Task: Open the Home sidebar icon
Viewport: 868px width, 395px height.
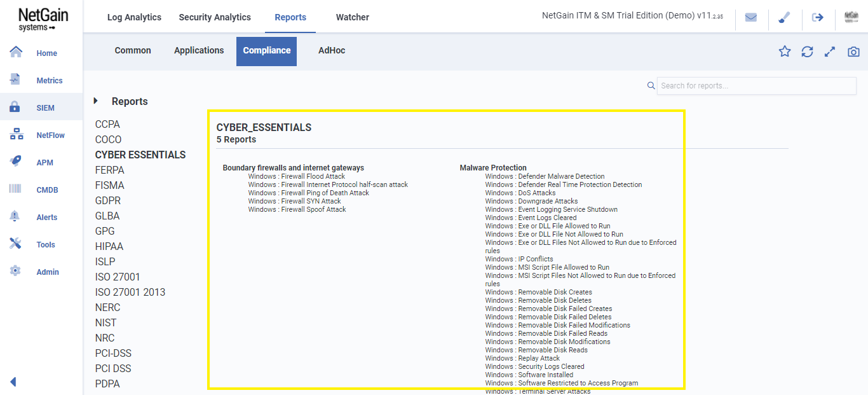Action: point(16,52)
